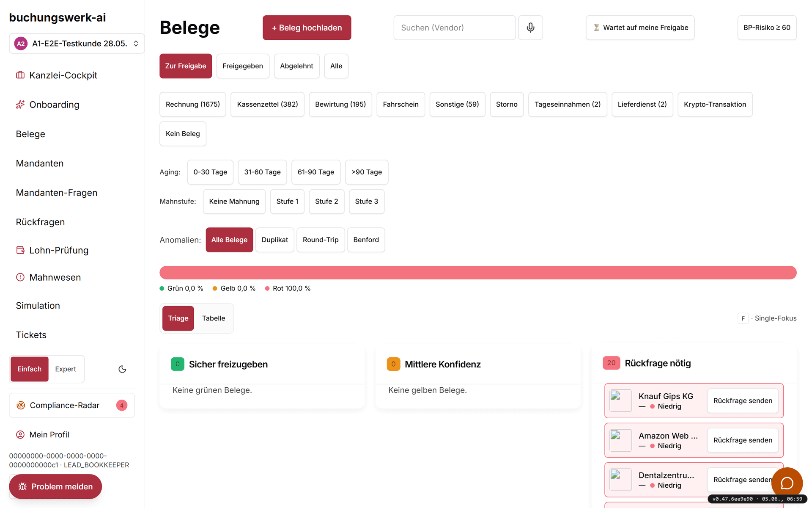Click the Kanzlei-Cockpit briefcase icon
The image size is (812, 508).
coord(20,75)
